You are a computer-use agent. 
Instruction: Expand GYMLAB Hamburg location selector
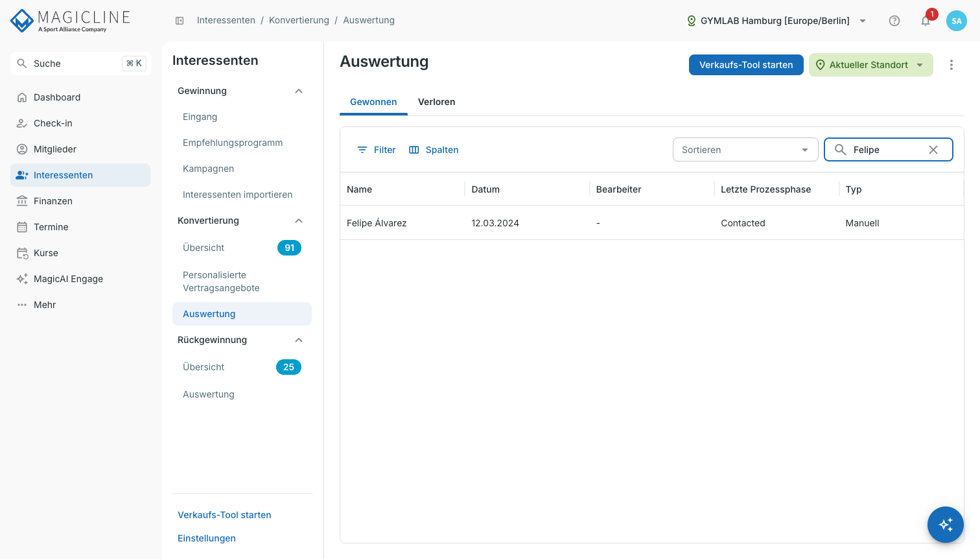coord(776,21)
